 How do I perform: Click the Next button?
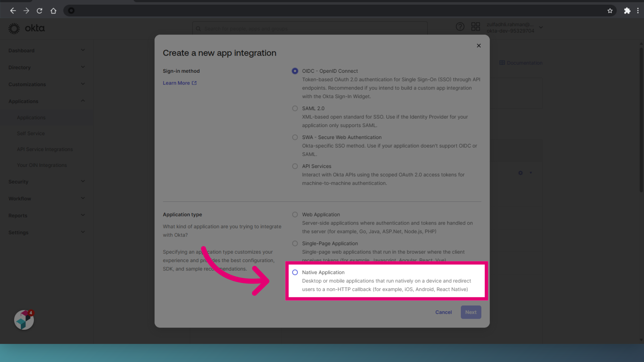(x=471, y=312)
